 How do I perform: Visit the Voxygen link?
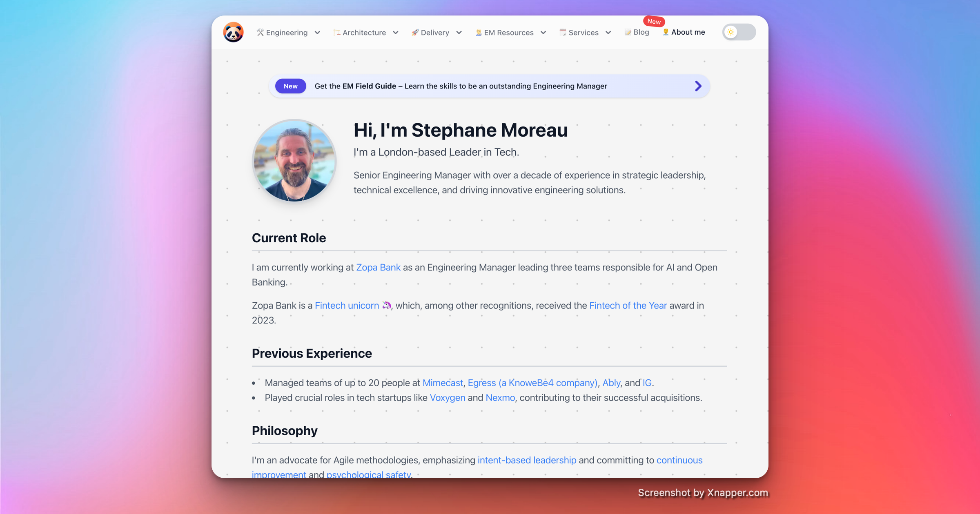click(x=448, y=397)
